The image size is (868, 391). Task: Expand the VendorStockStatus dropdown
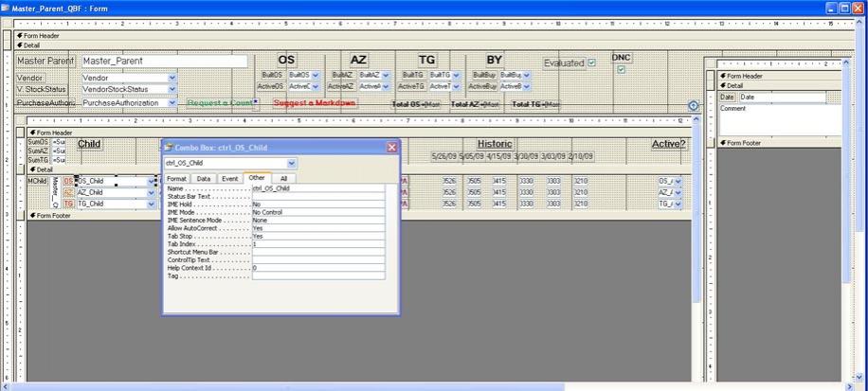click(x=172, y=90)
